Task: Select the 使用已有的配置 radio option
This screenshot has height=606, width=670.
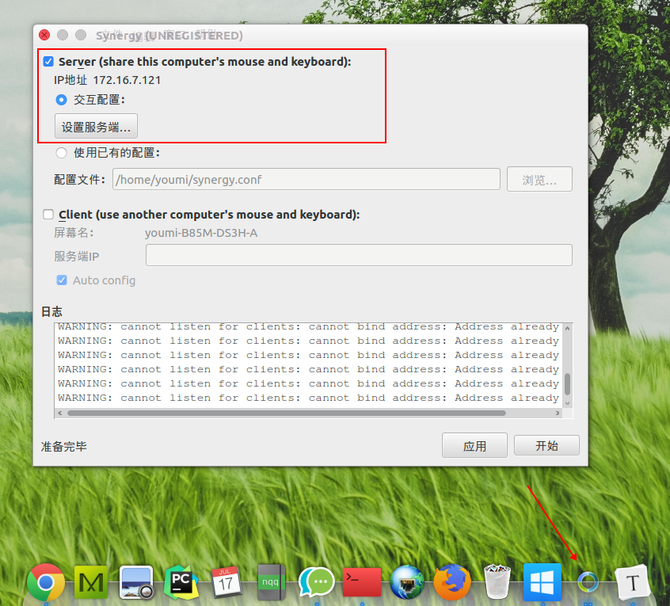Action: [61, 153]
